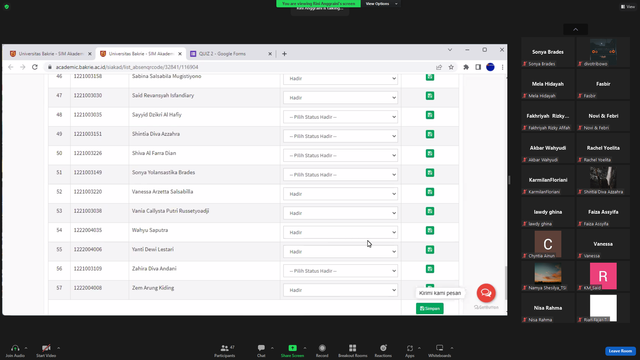Open status dropdown for Wahyu Saputra
Image resolution: width=640 pixels, height=360 pixels.
click(340, 232)
